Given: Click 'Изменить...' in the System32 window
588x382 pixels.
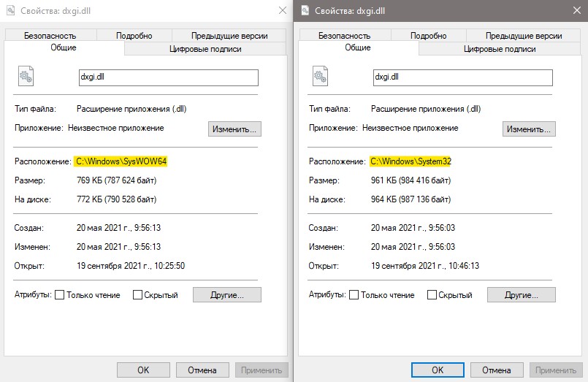Looking at the screenshot, I should pos(529,129).
